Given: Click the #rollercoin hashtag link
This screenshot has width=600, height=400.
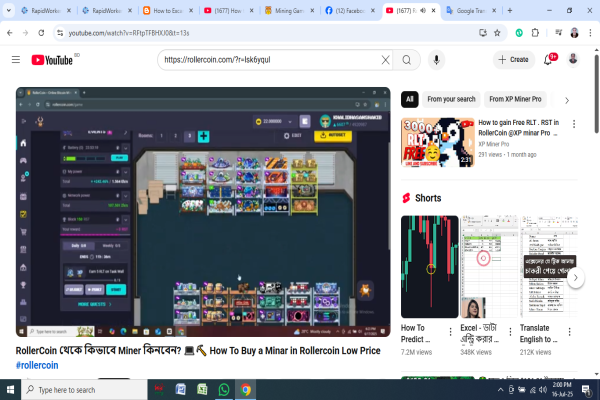Looking at the screenshot, I should pyautogui.click(x=37, y=365).
